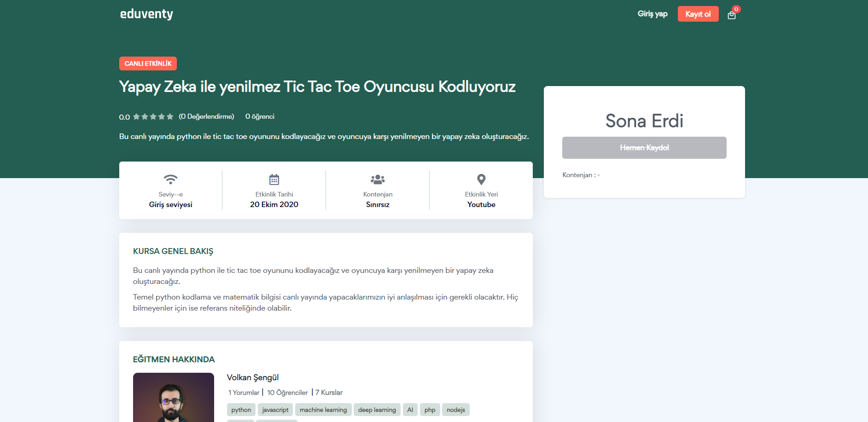Open the shopping bag cart icon
The height and width of the screenshot is (422, 868).
(x=732, y=15)
